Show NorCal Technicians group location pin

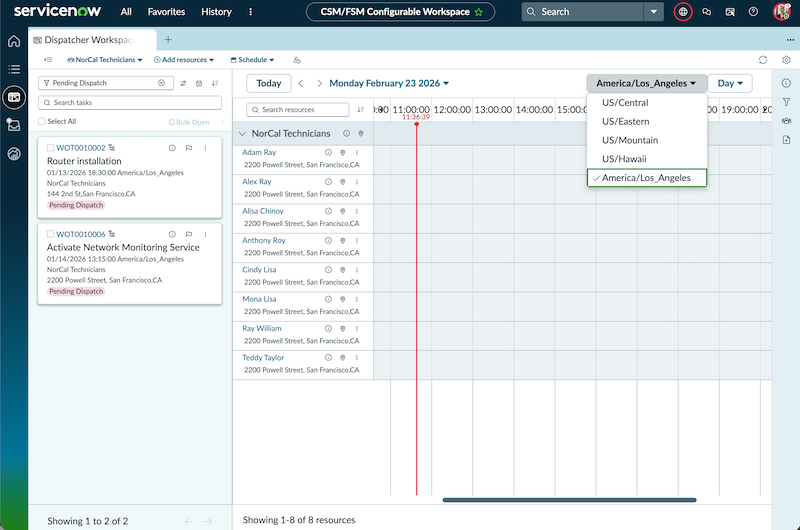click(x=361, y=134)
